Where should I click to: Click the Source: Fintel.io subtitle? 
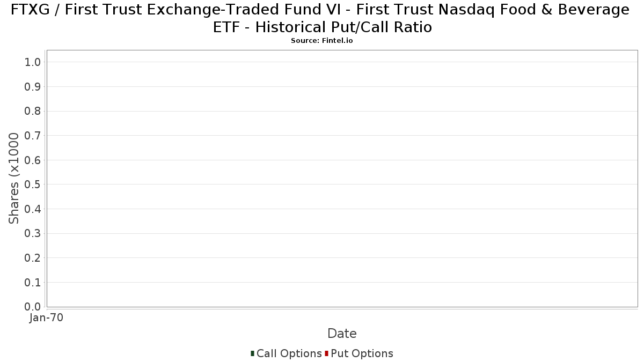[322, 41]
